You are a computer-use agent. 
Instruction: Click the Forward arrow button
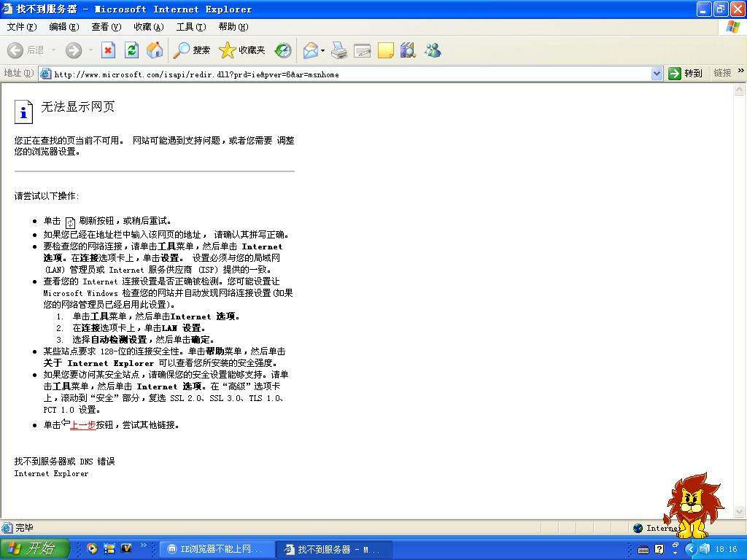click(74, 50)
